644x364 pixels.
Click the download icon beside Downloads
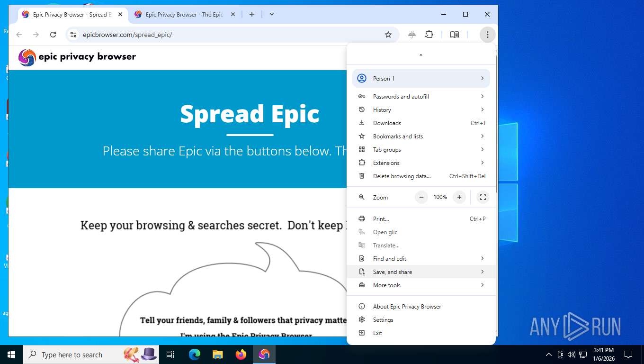tap(362, 123)
